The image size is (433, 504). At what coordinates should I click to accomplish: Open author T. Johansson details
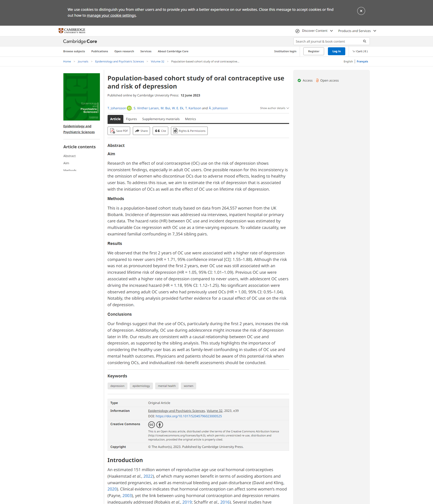point(117,108)
